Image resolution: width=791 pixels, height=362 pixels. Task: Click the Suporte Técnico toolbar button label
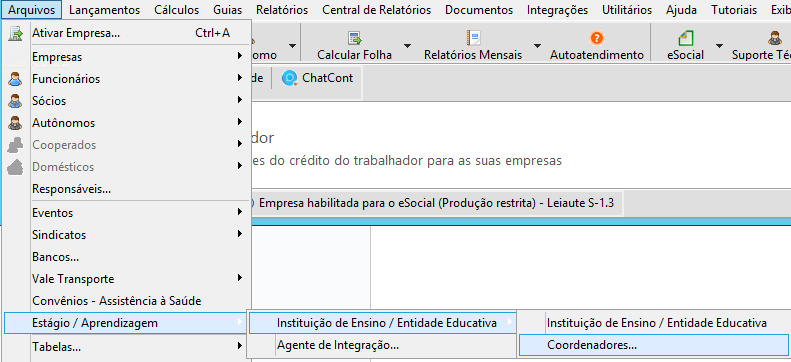(x=761, y=55)
